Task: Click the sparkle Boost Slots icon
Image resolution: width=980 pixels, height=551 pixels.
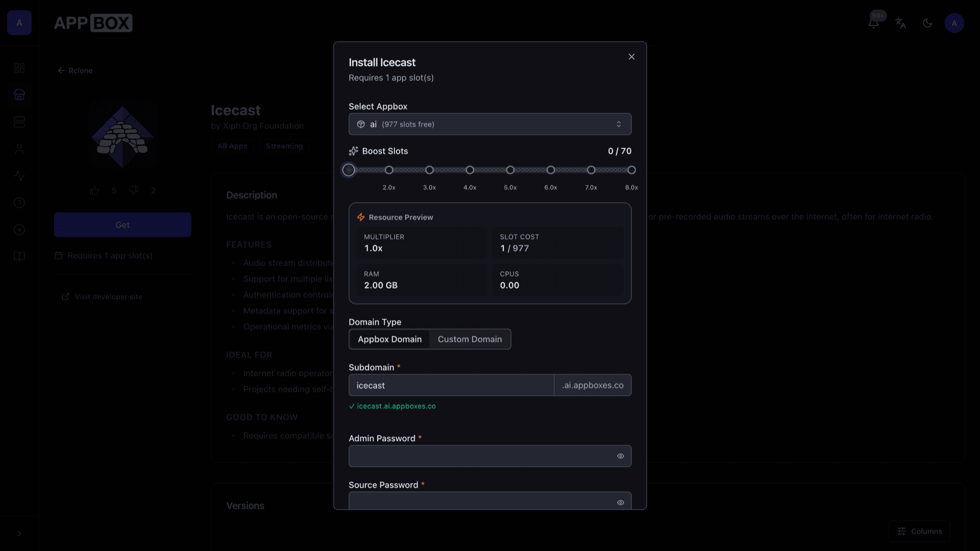Action: (353, 151)
